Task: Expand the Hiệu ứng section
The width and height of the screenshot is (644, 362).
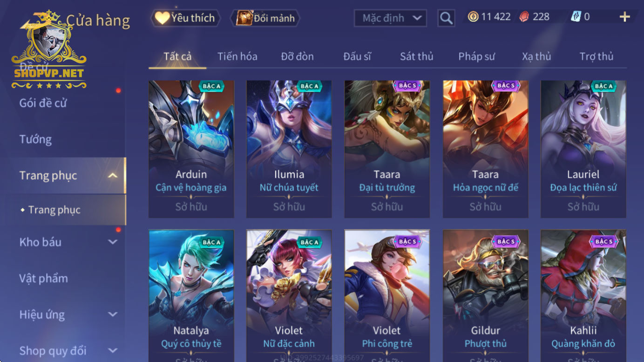Action: point(112,314)
